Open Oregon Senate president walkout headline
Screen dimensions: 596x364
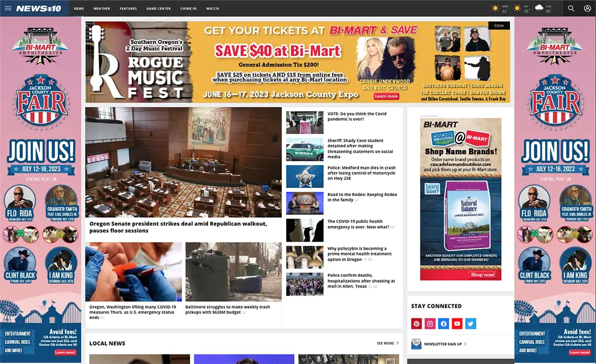pyautogui.click(x=178, y=227)
